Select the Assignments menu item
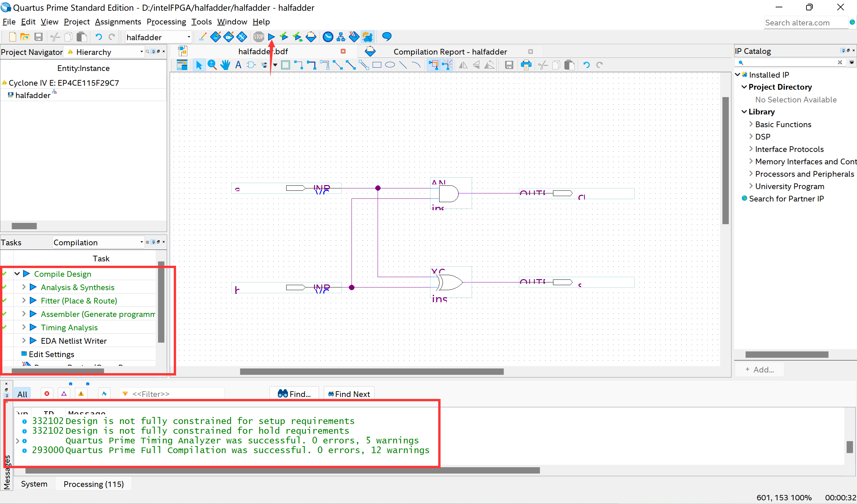The width and height of the screenshot is (857, 504). [118, 22]
